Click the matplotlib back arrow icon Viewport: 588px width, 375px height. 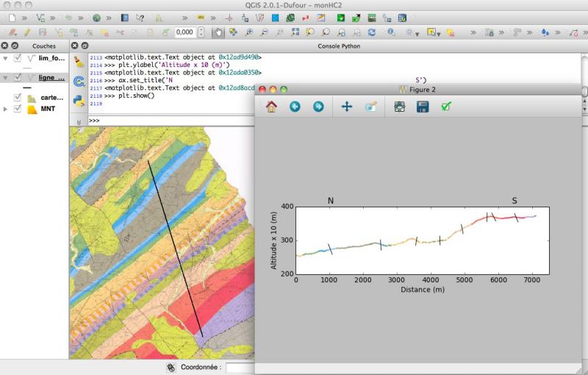pyautogui.click(x=295, y=107)
